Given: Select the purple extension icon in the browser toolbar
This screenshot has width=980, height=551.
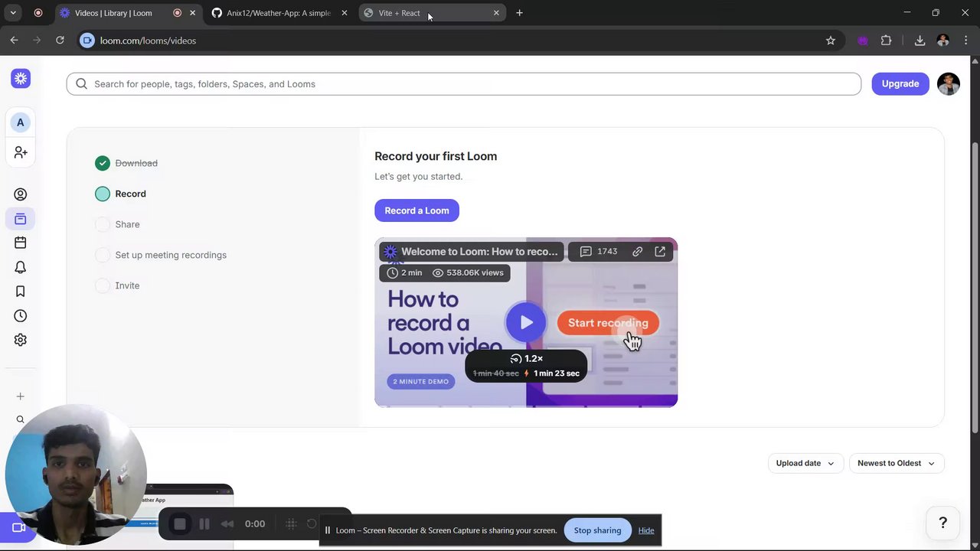Looking at the screenshot, I should pyautogui.click(x=863, y=41).
